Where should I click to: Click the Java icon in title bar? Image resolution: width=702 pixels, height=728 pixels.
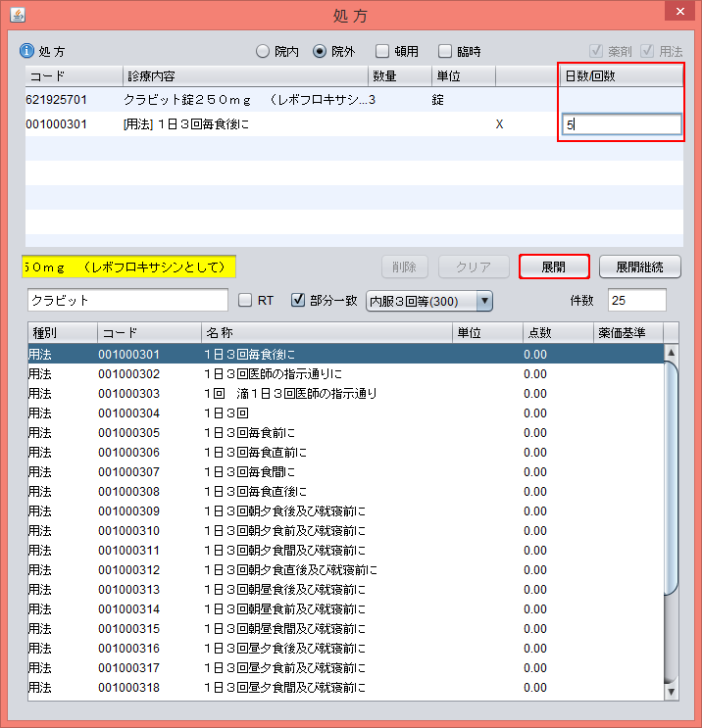tap(17, 16)
